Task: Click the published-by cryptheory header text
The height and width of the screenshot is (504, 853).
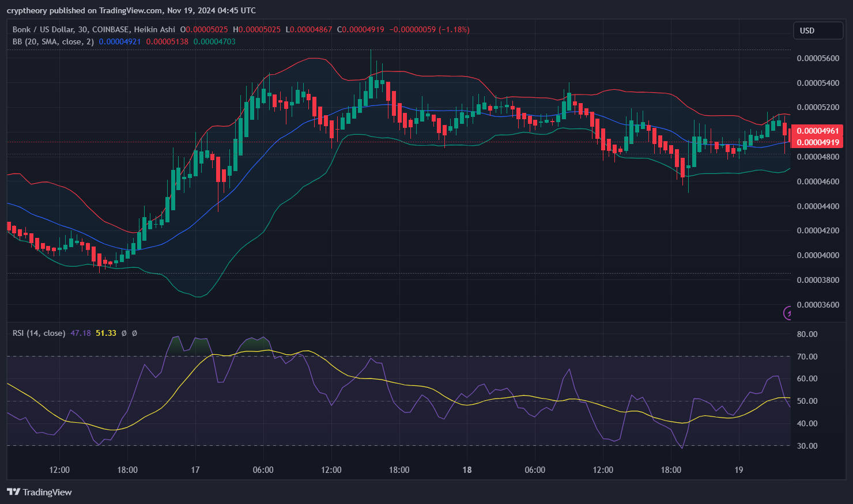Action: [x=131, y=10]
